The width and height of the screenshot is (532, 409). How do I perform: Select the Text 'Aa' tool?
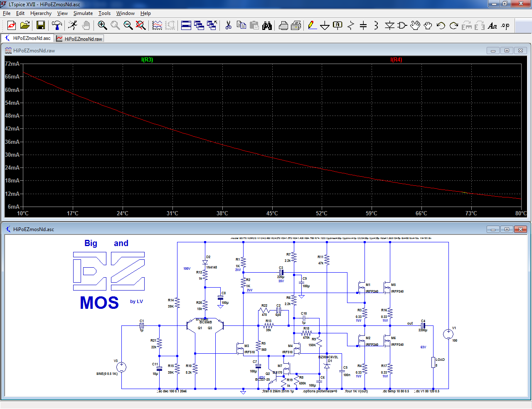[493, 25]
